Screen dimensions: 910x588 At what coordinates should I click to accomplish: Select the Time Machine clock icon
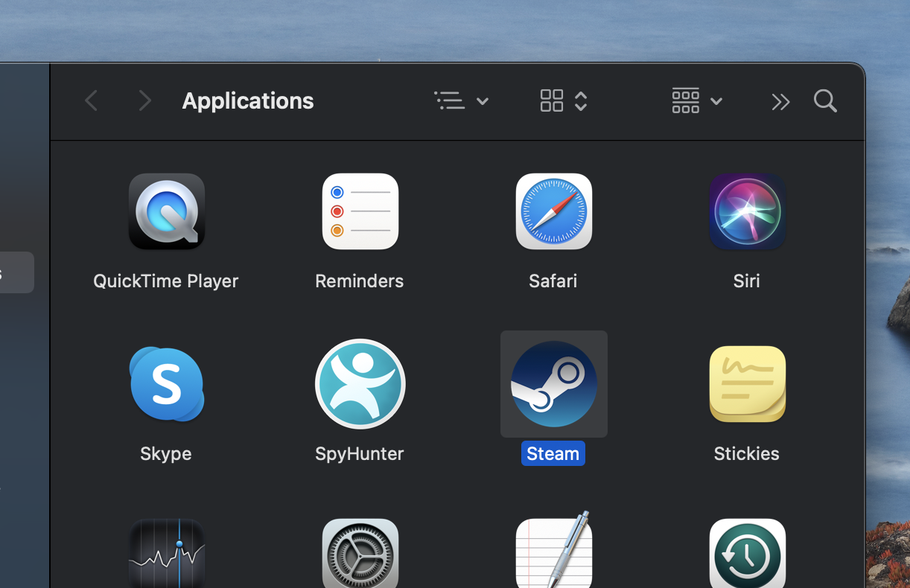747,553
